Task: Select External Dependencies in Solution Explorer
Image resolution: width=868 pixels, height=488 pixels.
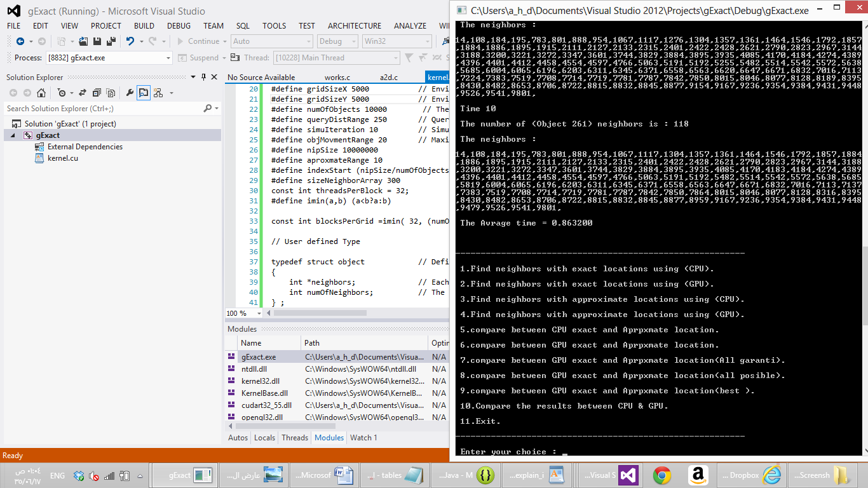Action: pos(79,147)
